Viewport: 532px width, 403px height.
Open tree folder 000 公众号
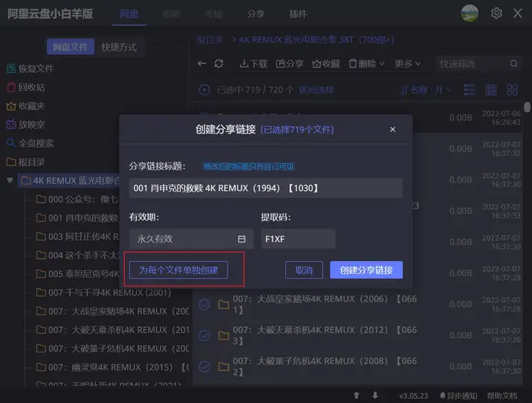pos(77,199)
